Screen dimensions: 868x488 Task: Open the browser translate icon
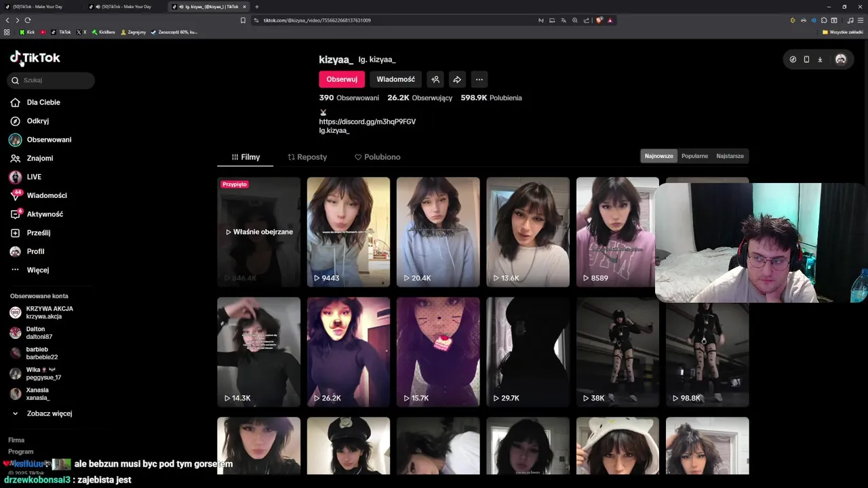tap(564, 20)
